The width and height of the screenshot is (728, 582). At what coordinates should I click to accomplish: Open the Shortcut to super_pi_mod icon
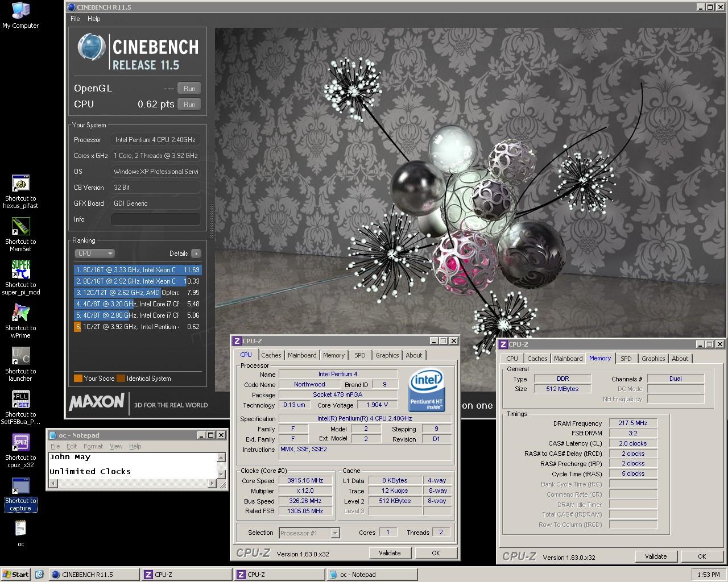coord(20,278)
